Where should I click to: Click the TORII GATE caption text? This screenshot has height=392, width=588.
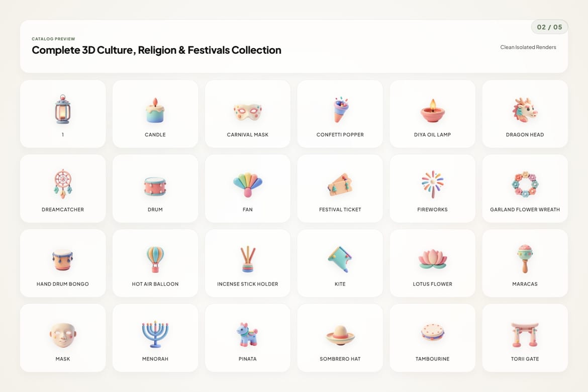pos(525,359)
